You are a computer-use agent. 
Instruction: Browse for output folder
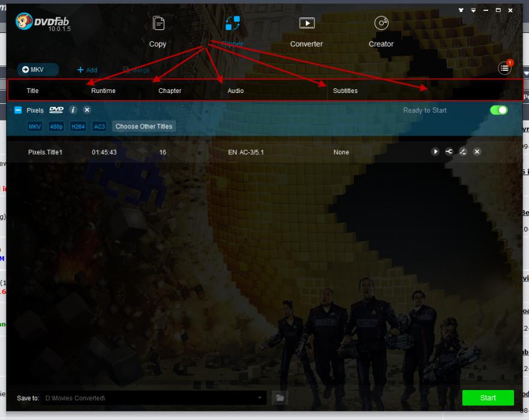(279, 398)
